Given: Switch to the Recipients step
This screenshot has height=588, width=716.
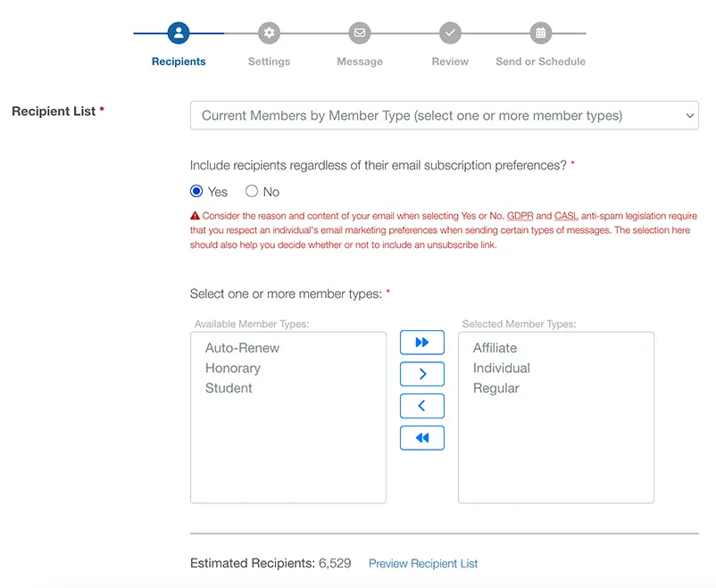Looking at the screenshot, I should point(179,45).
